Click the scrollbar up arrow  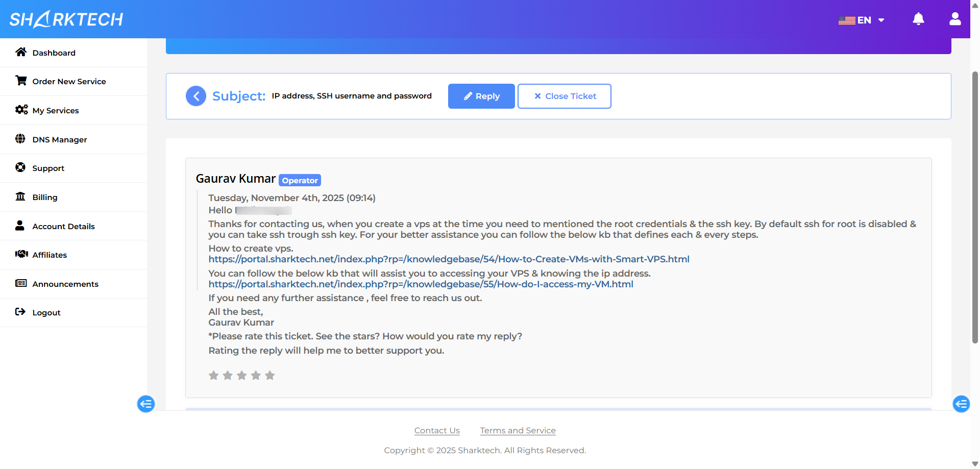pyautogui.click(x=975, y=5)
